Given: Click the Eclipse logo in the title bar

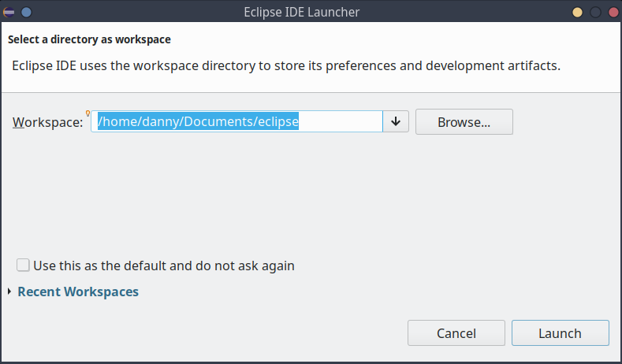Looking at the screenshot, I should tap(9, 12).
